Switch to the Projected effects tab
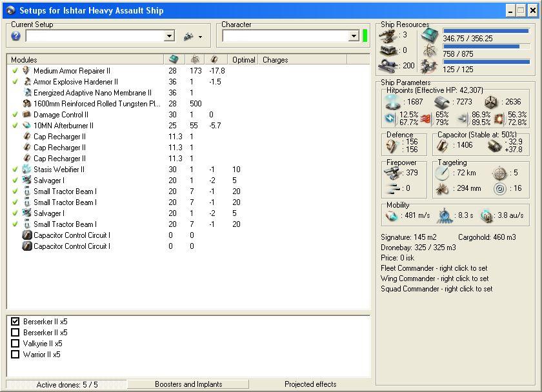The image size is (542, 392). 310,384
